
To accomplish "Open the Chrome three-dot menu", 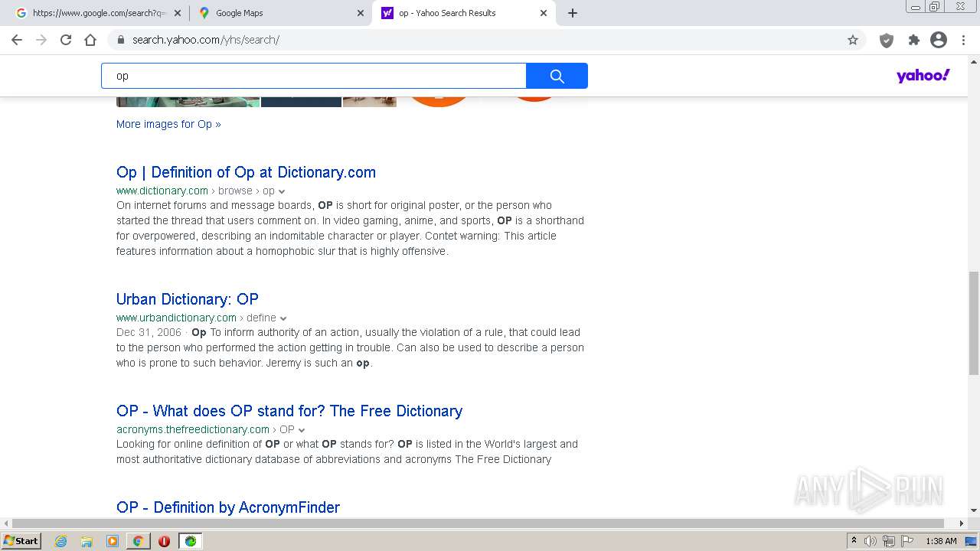I will (x=963, y=40).
